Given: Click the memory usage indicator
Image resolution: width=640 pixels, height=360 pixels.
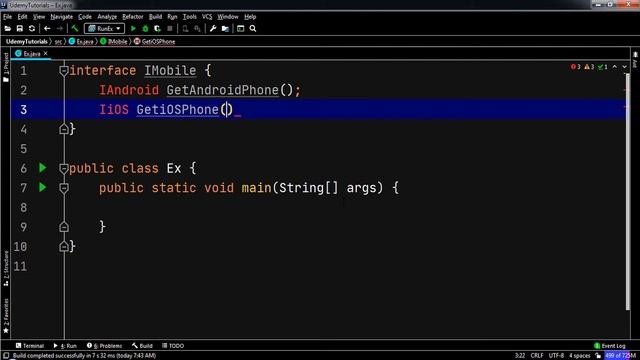Looking at the screenshot, I should point(620,356).
